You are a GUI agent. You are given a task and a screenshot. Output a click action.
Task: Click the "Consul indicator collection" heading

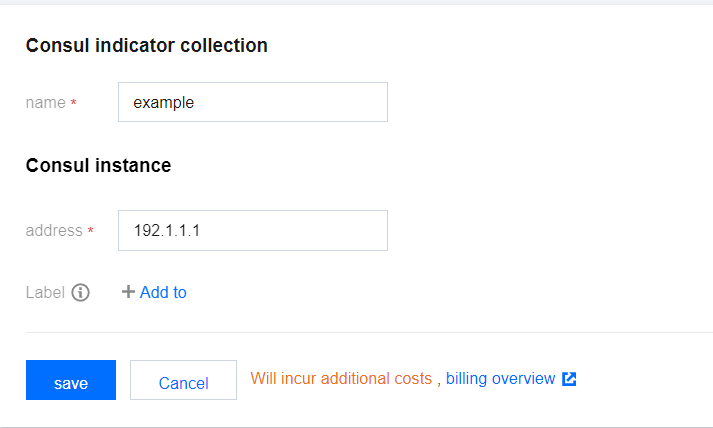pyautogui.click(x=146, y=45)
